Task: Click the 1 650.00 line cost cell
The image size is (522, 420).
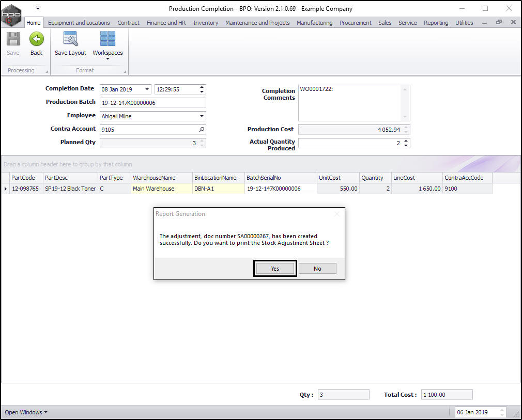Action: pyautogui.click(x=417, y=189)
